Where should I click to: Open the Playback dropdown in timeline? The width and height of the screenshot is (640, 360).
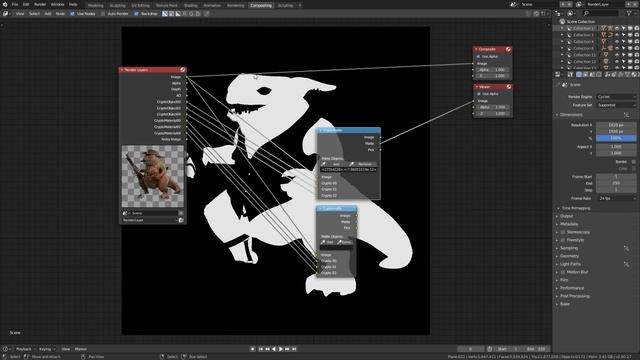click(x=25, y=349)
